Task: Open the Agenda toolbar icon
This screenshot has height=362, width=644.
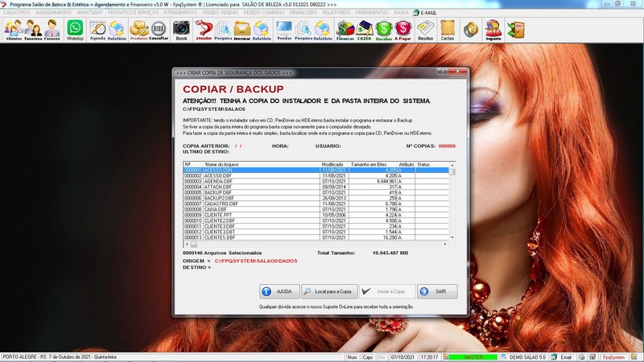Action: [97, 30]
